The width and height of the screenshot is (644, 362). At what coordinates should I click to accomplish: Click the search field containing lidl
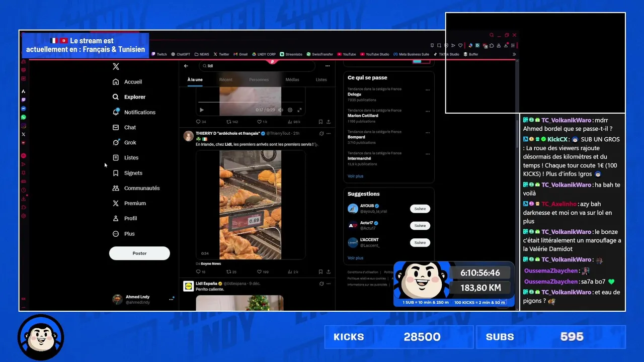click(x=258, y=66)
